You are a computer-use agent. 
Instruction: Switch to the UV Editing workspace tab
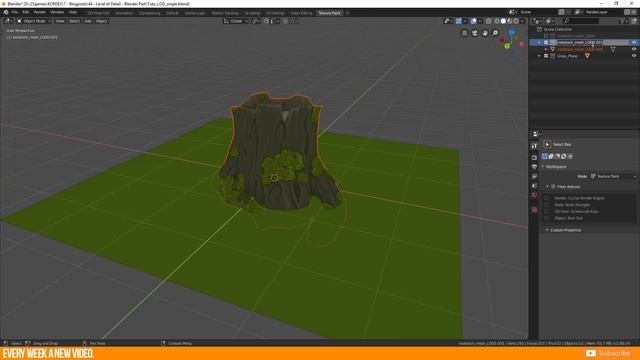pos(275,13)
